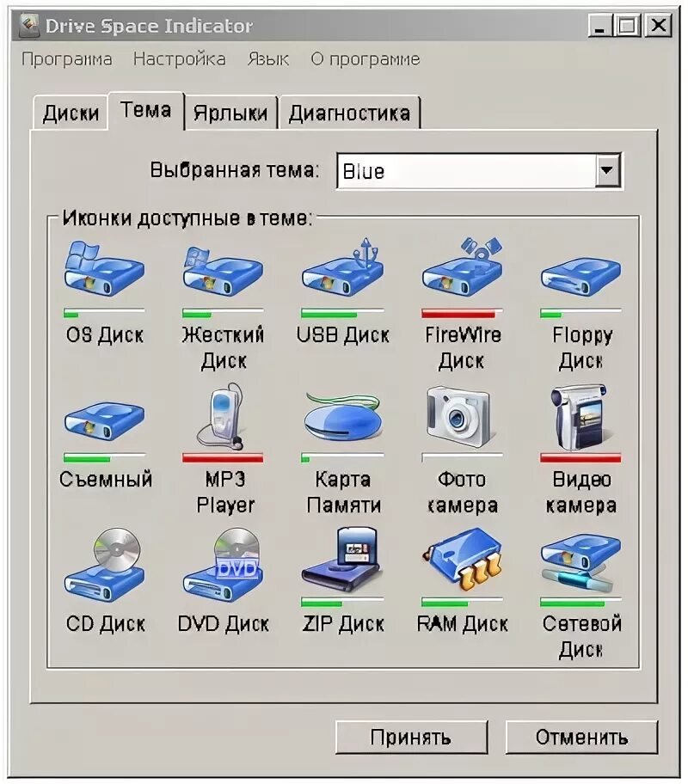This screenshot has width=688, height=784.
Task: Pick the MP3 Player icon
Action: [x=223, y=416]
